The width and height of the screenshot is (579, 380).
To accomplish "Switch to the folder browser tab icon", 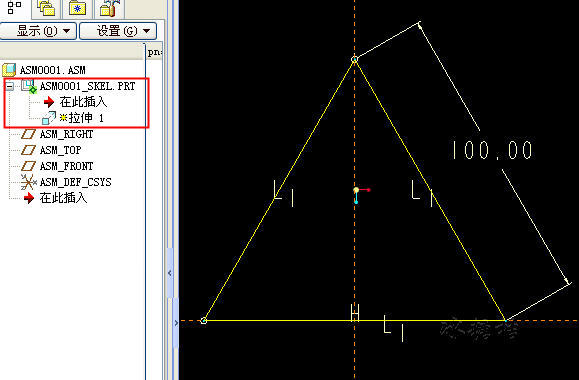I will pos(47,8).
